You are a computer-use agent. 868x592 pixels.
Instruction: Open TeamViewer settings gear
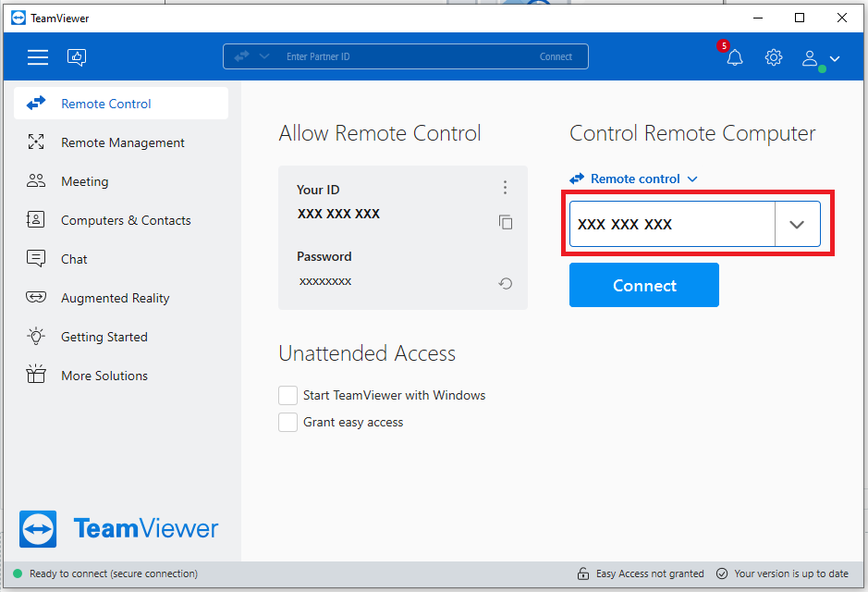point(773,57)
